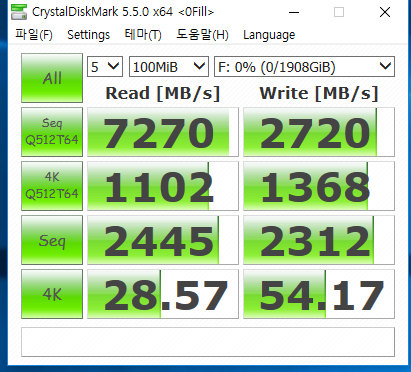Open the 도움말(H) help menu
Screen dimensions: 411x372
tap(202, 35)
